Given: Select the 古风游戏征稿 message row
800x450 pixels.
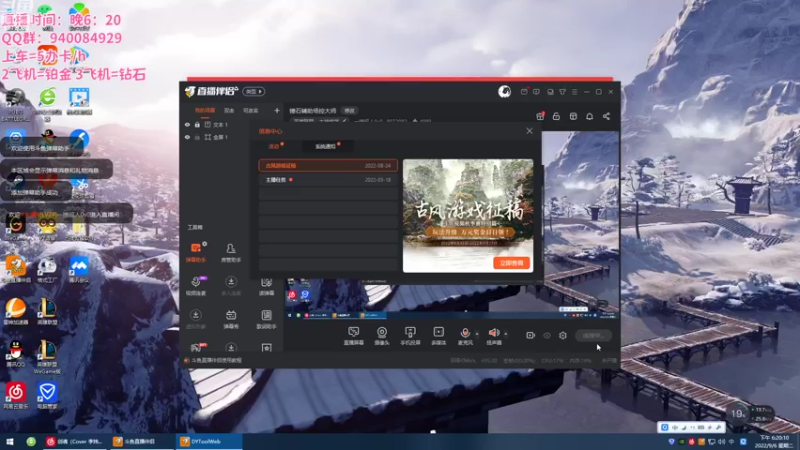Looking at the screenshot, I should (x=328, y=165).
